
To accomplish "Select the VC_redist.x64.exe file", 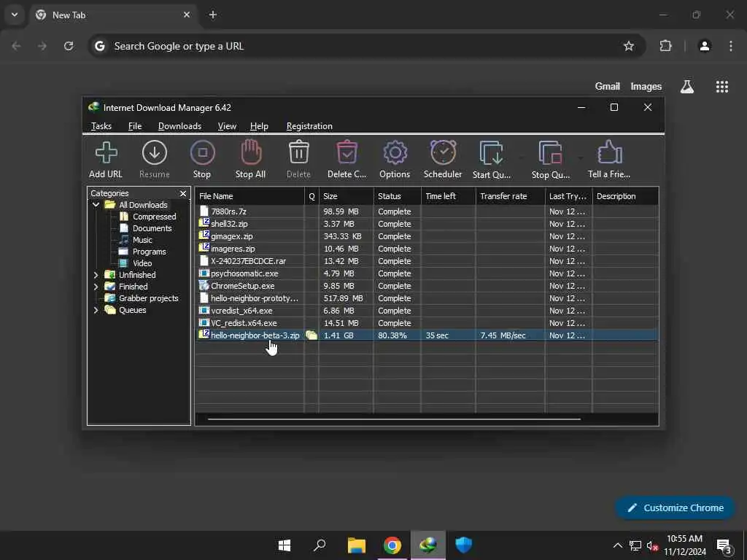I will [x=244, y=323].
